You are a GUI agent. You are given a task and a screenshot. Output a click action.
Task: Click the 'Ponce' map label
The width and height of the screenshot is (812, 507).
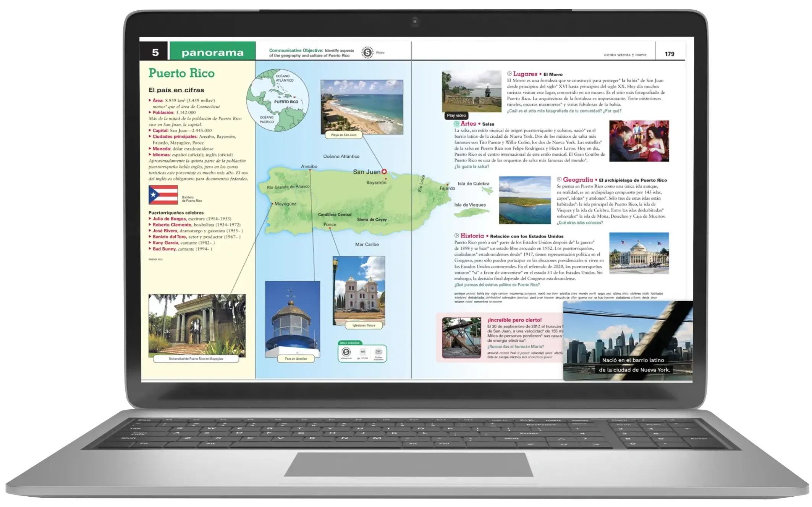point(330,224)
